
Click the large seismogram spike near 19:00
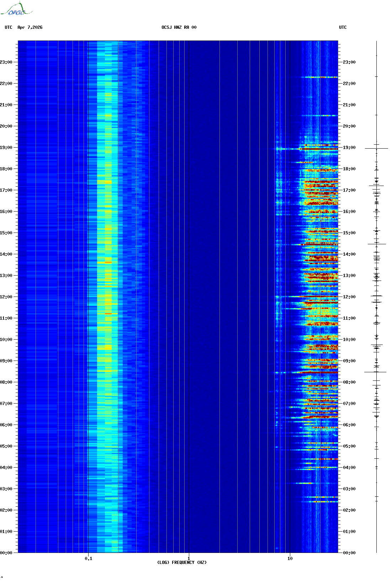tap(376, 149)
